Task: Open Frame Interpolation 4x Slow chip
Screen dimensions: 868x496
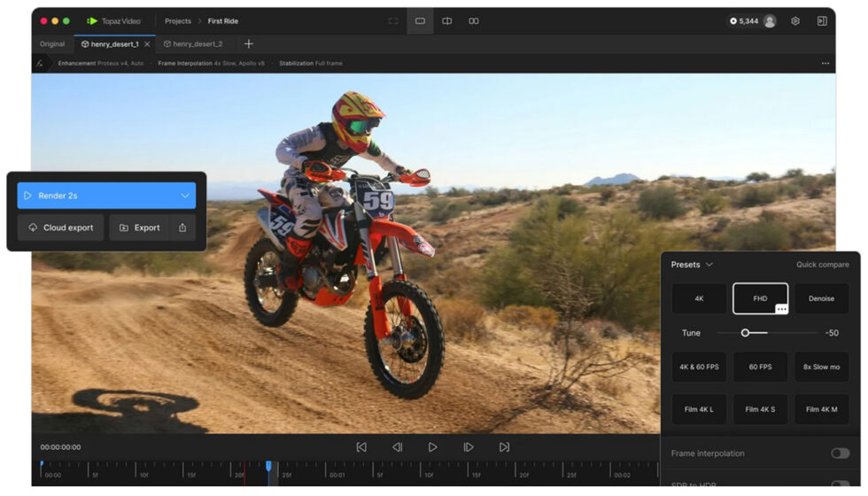Action: coord(211,63)
